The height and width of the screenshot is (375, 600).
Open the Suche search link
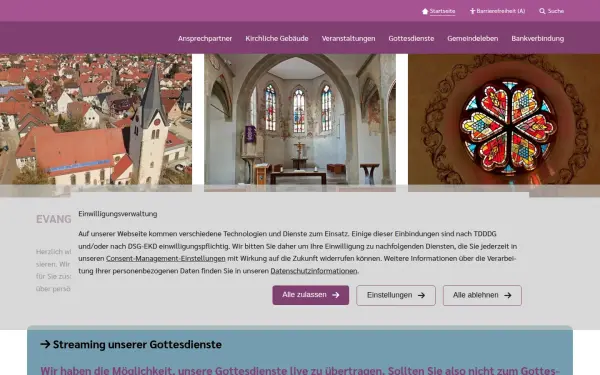point(556,11)
